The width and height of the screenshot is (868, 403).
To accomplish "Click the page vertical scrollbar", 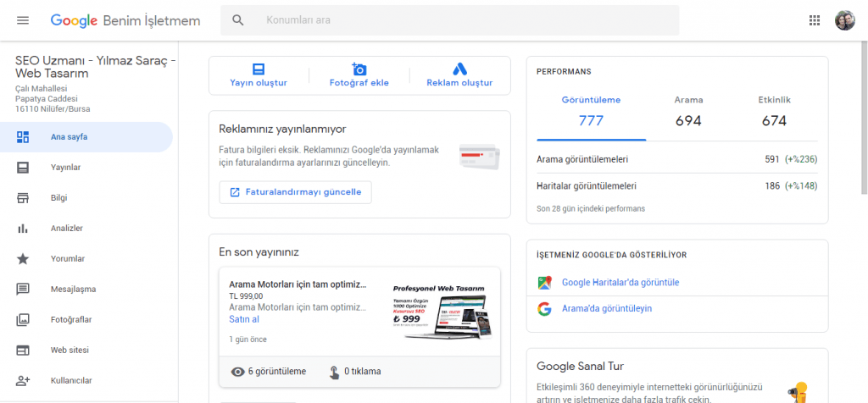I will click(x=864, y=119).
